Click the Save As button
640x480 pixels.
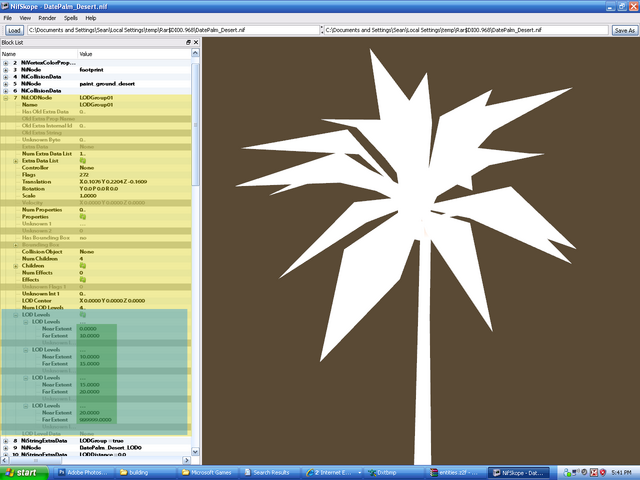point(624,30)
